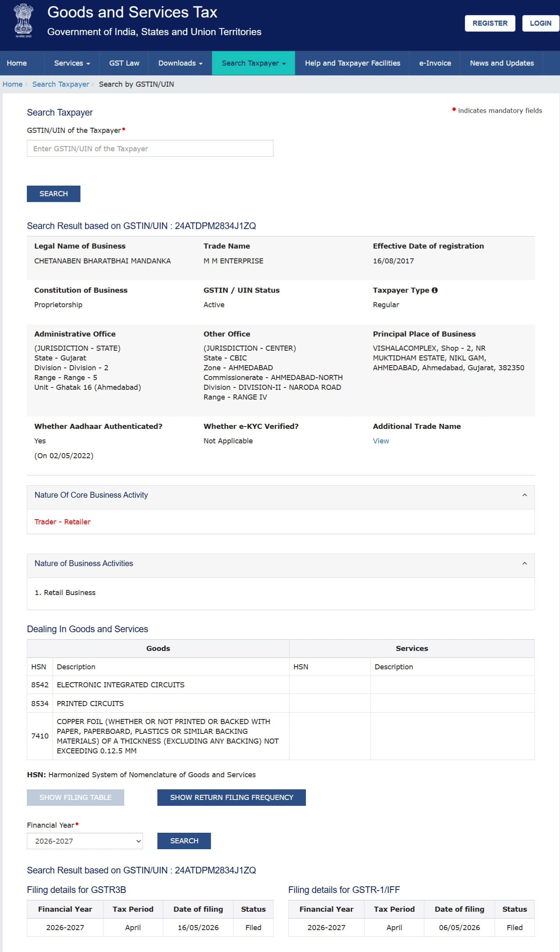
Task: Open News and Updates
Action: tap(501, 63)
